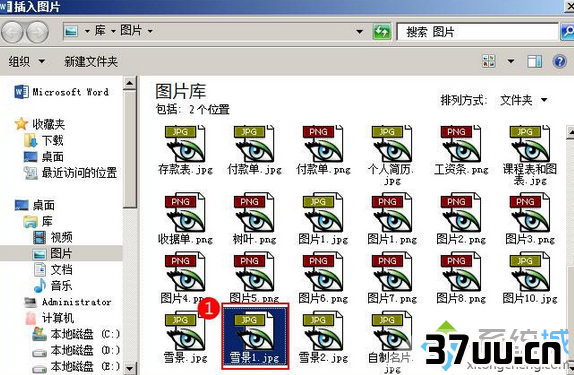This screenshot has width=574, height=375.
Task: Open help with the blue question mark icon
Action: pos(559,61)
